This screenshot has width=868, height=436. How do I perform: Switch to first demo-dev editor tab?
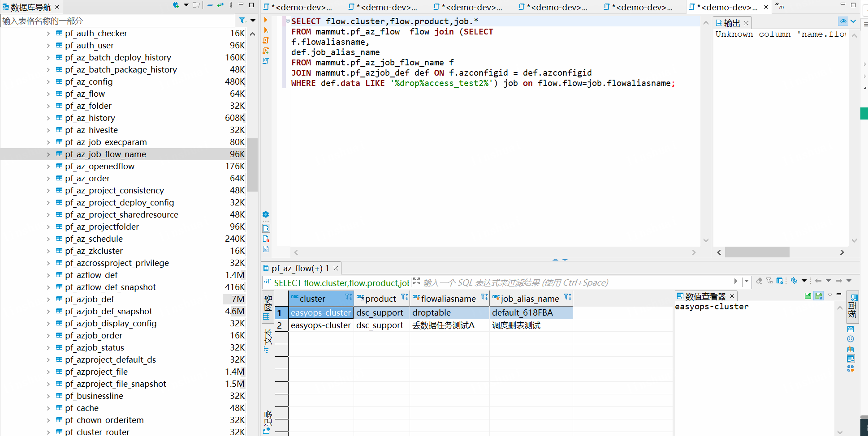pos(298,7)
